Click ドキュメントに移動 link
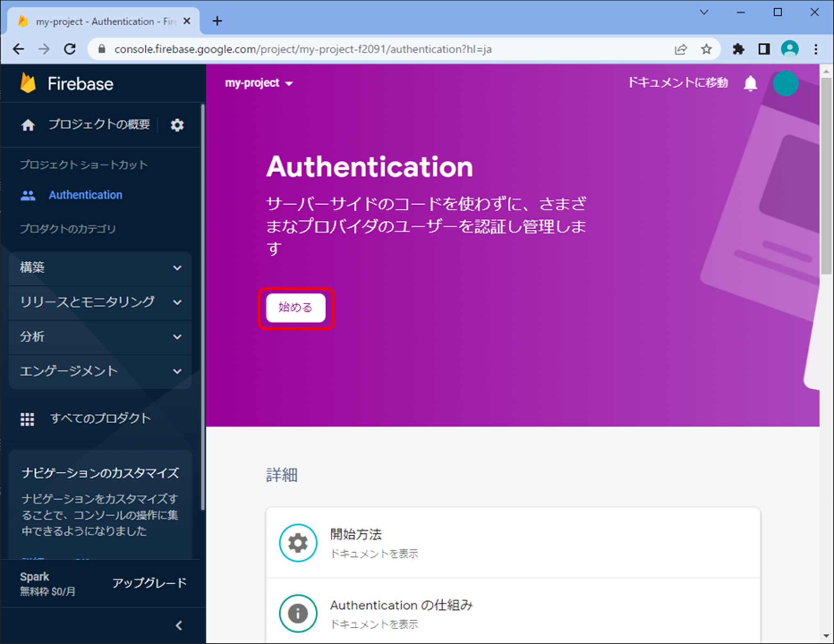Viewport: 834px width, 644px height. (678, 83)
